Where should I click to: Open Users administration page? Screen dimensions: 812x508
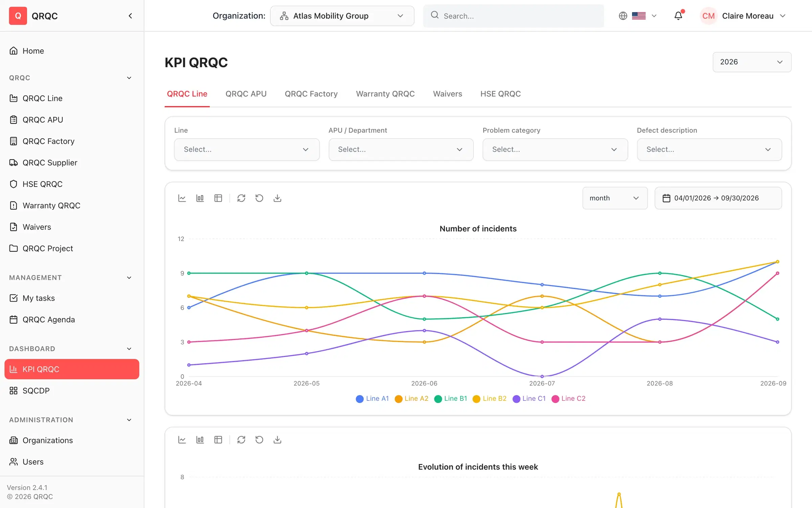point(72,462)
